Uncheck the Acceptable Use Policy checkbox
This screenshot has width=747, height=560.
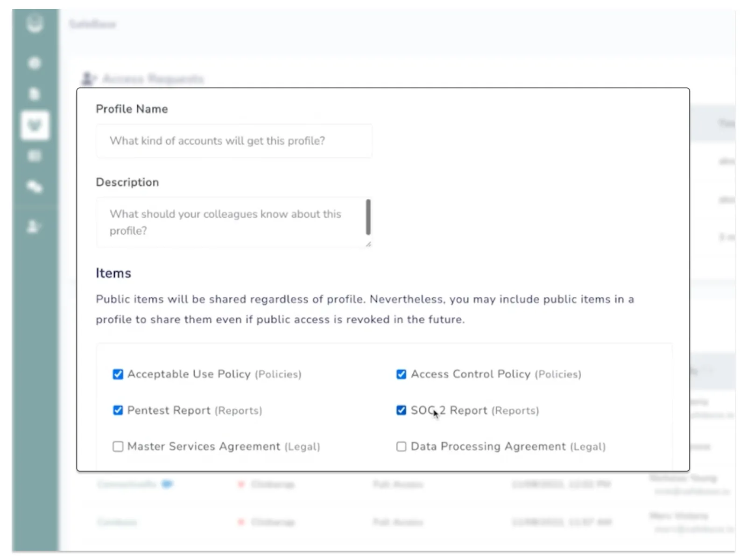tap(118, 374)
